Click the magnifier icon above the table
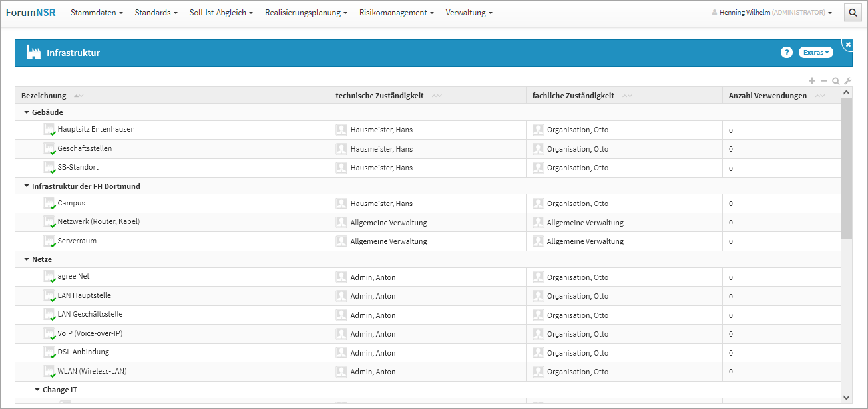The image size is (868, 409). (x=836, y=81)
